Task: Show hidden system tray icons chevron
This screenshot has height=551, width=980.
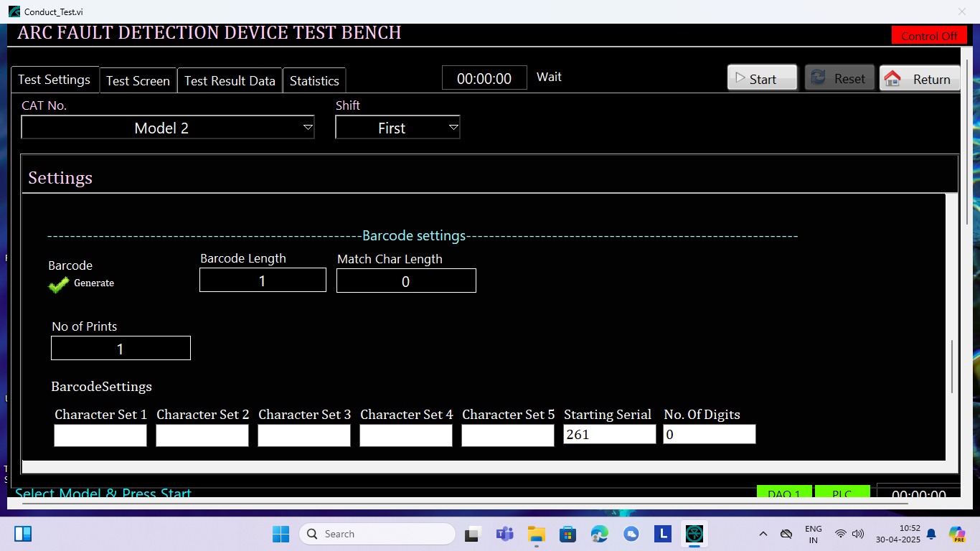Action: (763, 534)
